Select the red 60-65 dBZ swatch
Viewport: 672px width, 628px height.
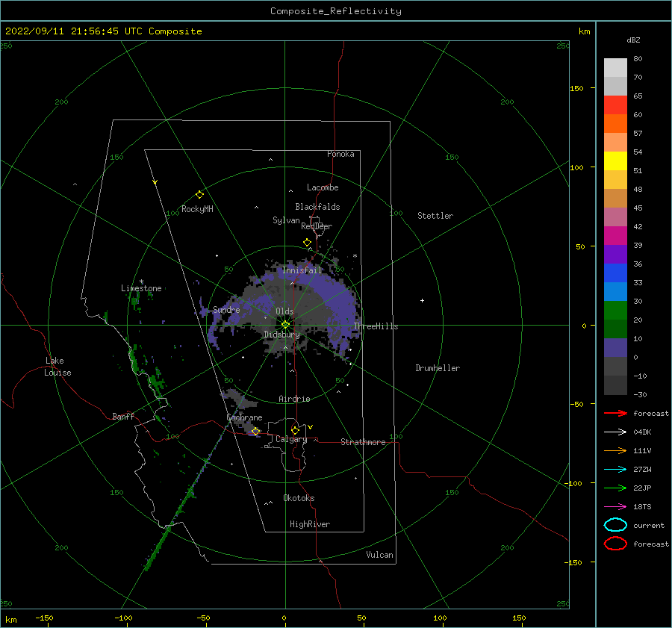coord(615,105)
